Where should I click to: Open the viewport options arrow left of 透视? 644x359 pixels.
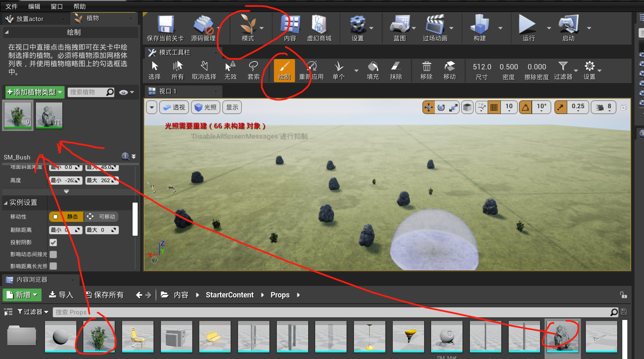tap(152, 107)
